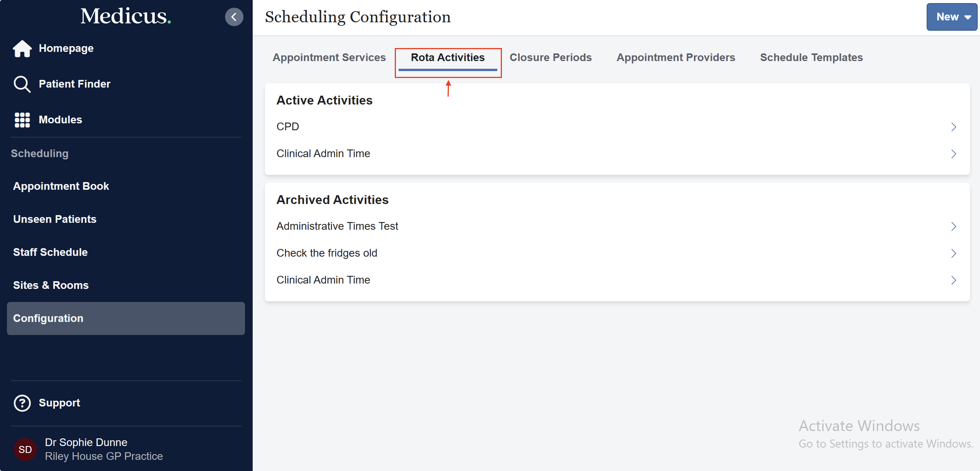Go to Appointment Book in sidebar
Image resolution: width=980 pixels, height=471 pixels.
tap(61, 186)
